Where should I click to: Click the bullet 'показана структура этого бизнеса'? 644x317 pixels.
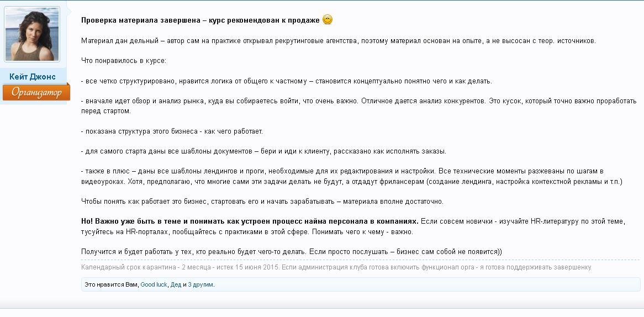click(172, 131)
